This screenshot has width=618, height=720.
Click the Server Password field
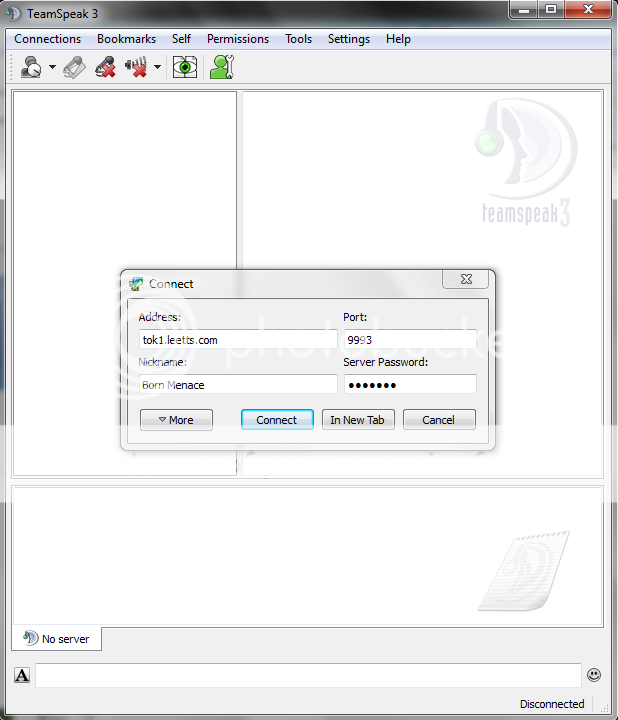[409, 385]
